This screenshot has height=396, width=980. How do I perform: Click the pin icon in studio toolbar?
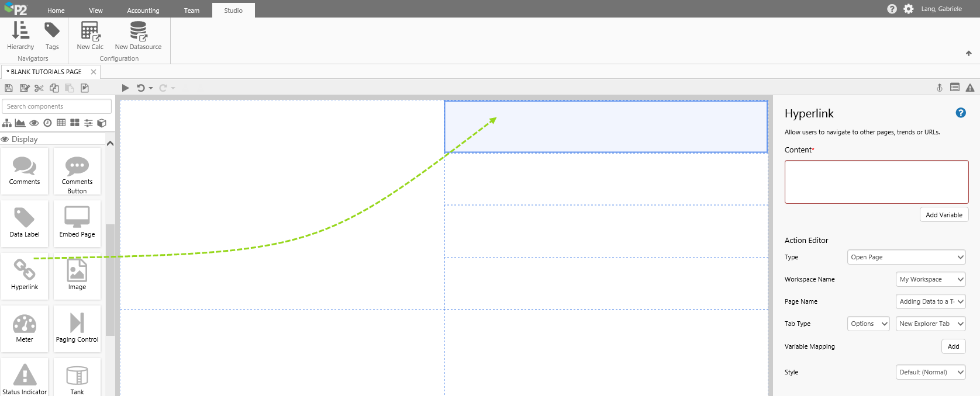[x=940, y=88]
